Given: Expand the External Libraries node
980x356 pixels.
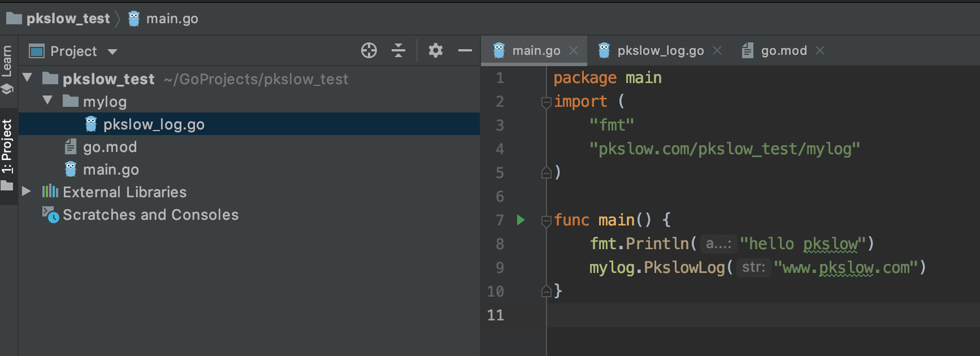Looking at the screenshot, I should [27, 192].
